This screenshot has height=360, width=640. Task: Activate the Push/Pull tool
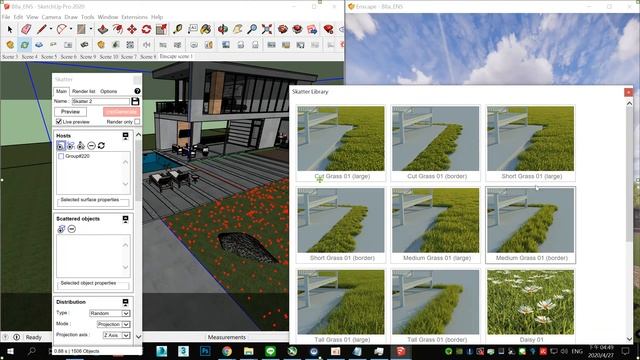102,29
